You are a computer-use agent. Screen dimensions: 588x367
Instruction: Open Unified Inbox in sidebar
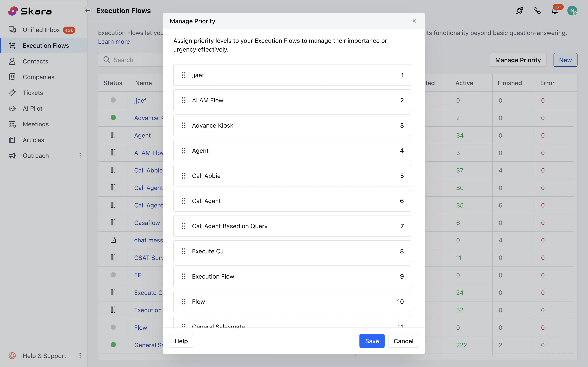[x=41, y=30]
